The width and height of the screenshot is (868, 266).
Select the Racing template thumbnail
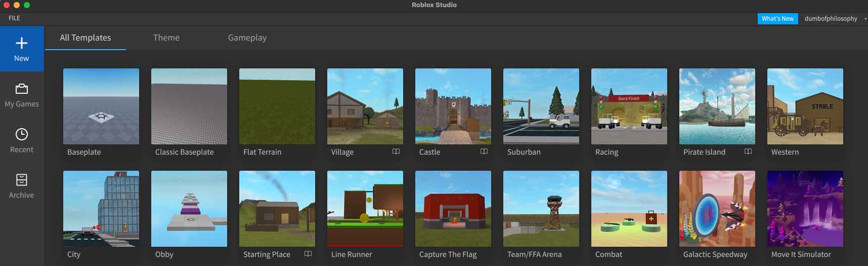point(629,106)
